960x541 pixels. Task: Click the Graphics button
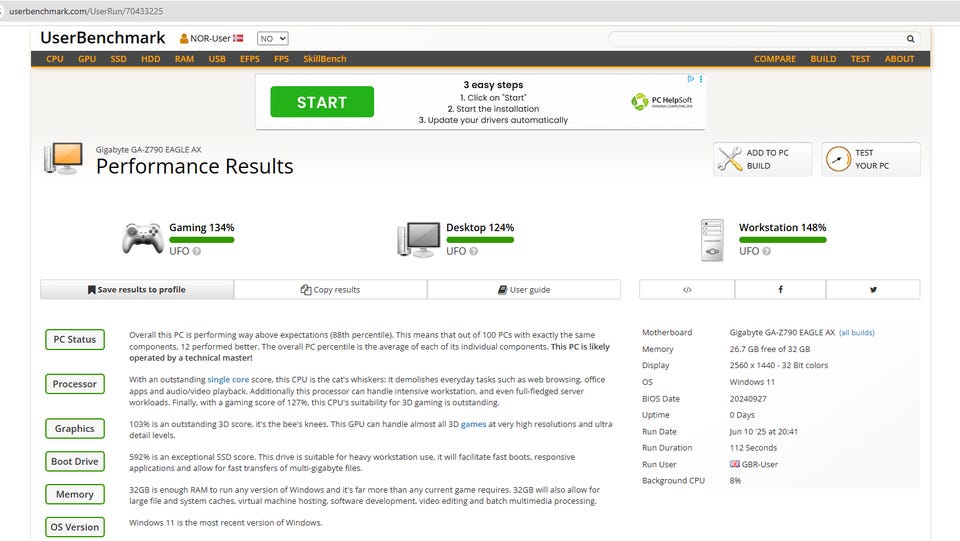point(75,428)
